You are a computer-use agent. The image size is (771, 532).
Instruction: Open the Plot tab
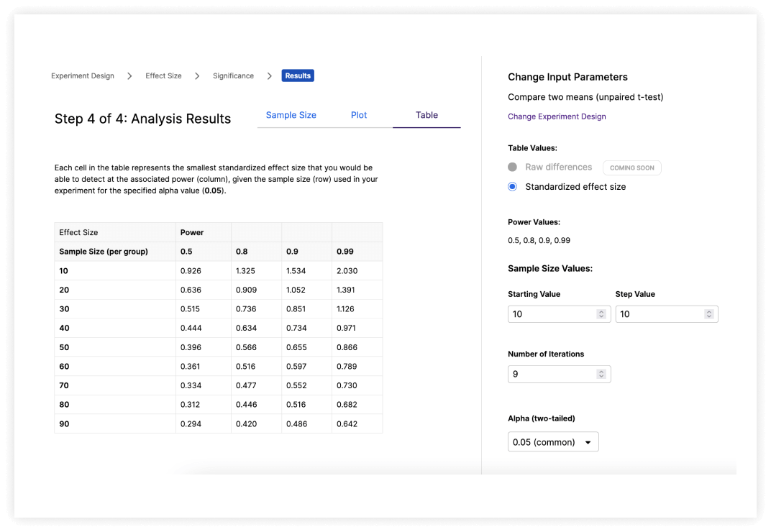coord(359,115)
